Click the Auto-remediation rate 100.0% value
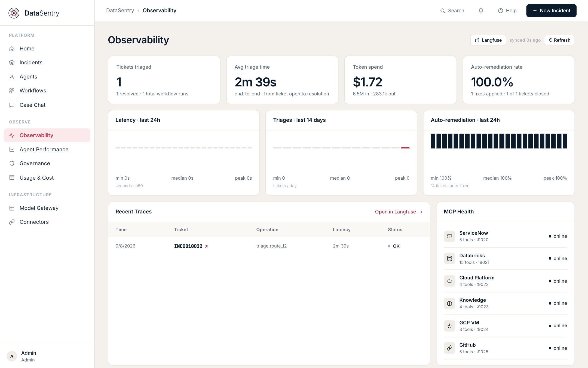This screenshot has height=368, width=588. 492,82
